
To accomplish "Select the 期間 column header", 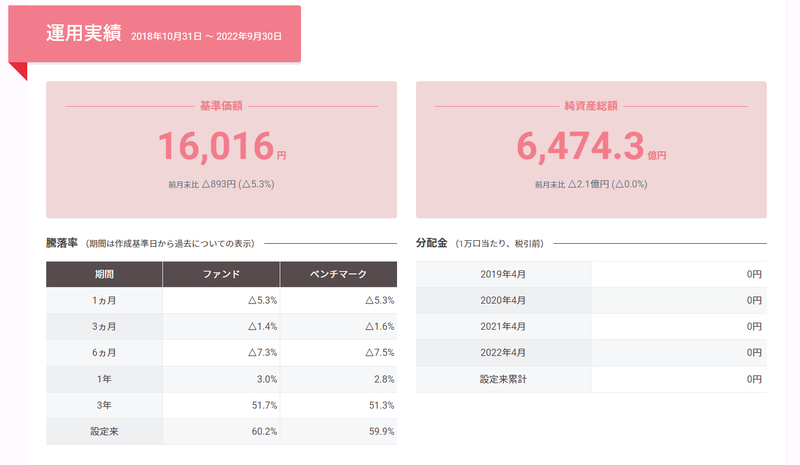I will pyautogui.click(x=104, y=273).
